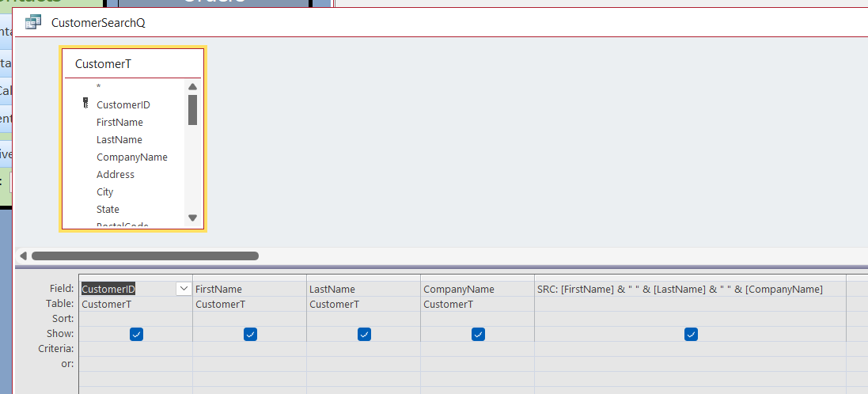Select Address in the CustomerT field list
This screenshot has width=868, height=394.
[x=116, y=175]
